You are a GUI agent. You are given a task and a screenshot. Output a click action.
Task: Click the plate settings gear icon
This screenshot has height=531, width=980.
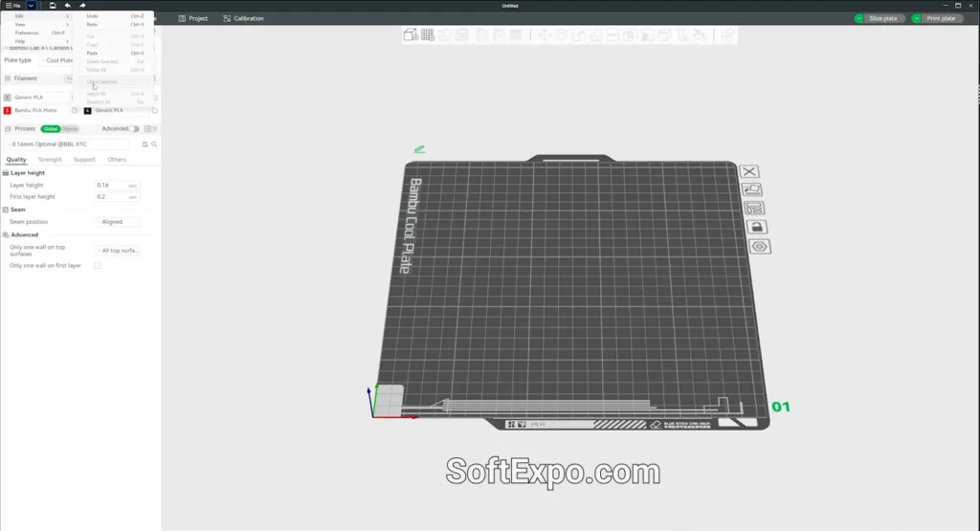pos(759,246)
